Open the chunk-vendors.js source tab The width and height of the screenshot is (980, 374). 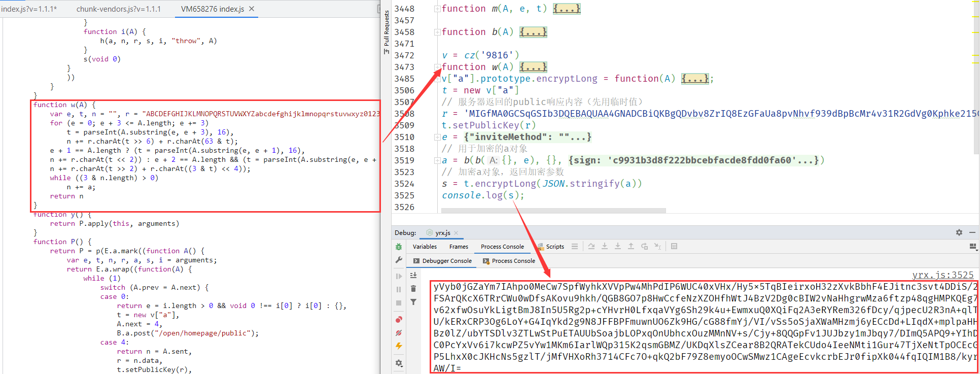click(x=118, y=9)
